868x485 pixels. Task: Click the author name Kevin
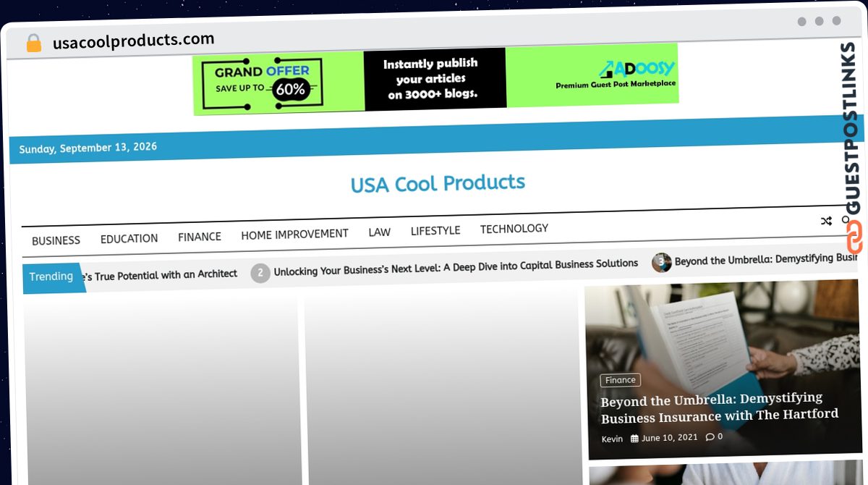[x=612, y=439]
